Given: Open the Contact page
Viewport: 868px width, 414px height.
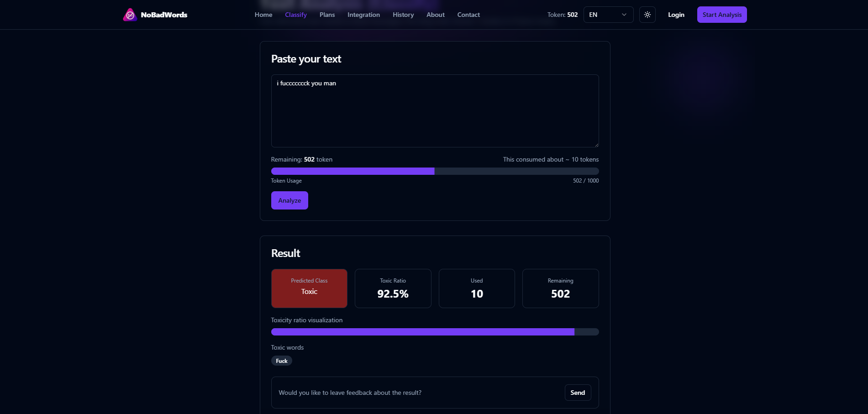Looking at the screenshot, I should click(x=468, y=15).
